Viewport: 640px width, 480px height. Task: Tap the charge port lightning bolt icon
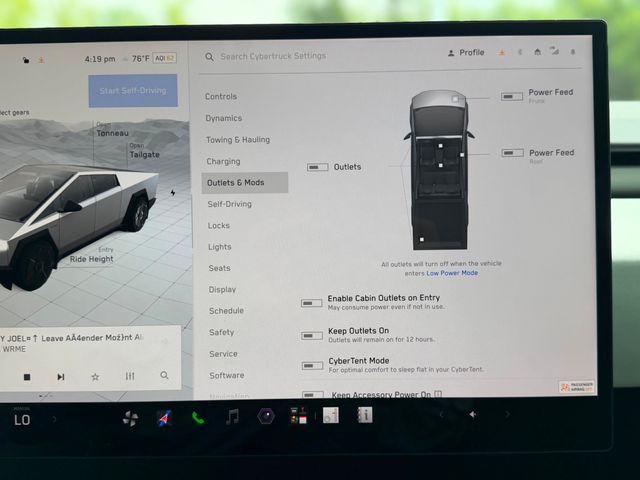click(x=173, y=192)
